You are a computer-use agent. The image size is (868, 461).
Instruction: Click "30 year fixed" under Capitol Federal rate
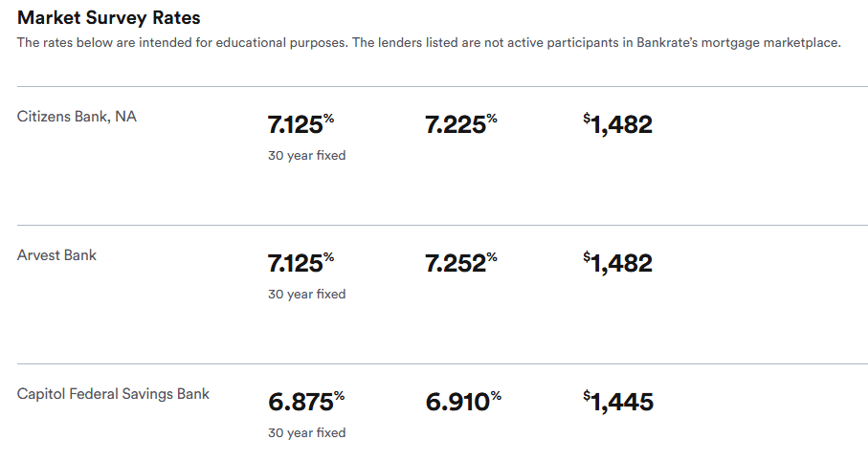(306, 433)
